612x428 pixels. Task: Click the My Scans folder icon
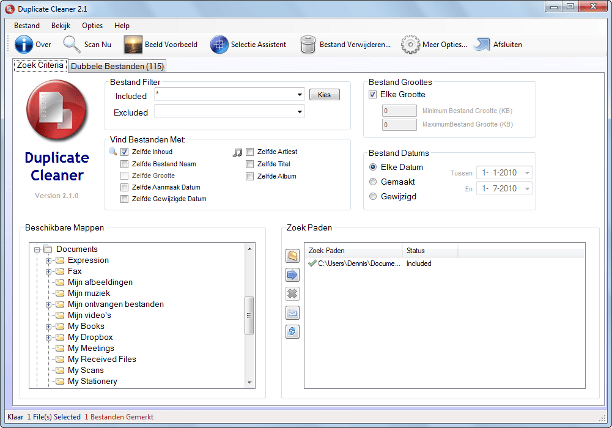pyautogui.click(x=60, y=370)
